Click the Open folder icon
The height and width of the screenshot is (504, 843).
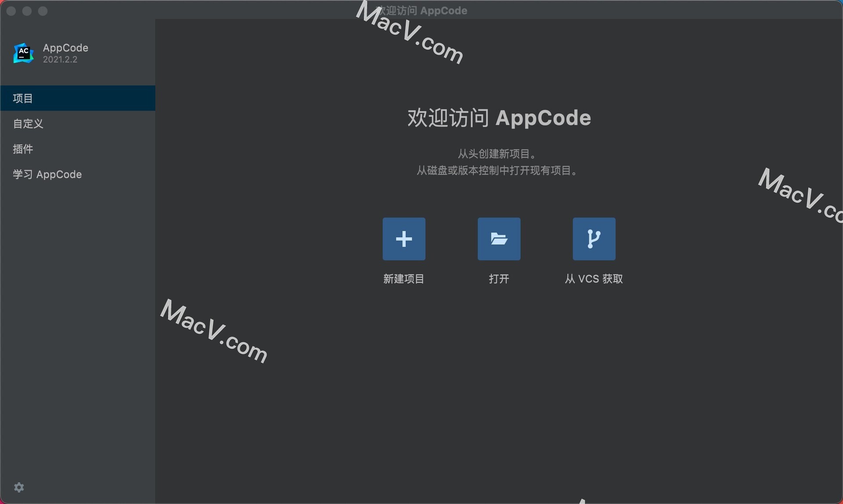click(499, 239)
